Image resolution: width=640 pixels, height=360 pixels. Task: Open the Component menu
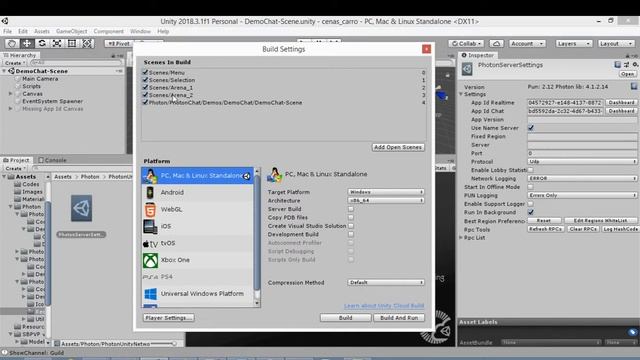108,31
